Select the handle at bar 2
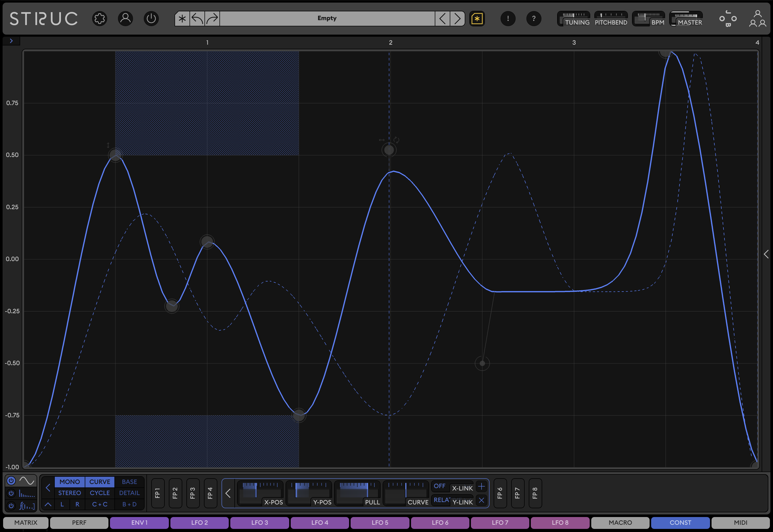 point(389,150)
